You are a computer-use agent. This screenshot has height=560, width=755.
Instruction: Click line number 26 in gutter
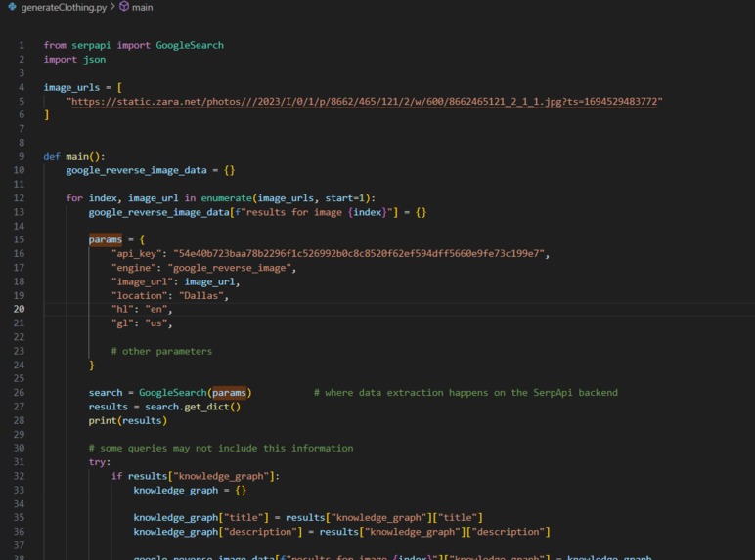[x=19, y=393]
